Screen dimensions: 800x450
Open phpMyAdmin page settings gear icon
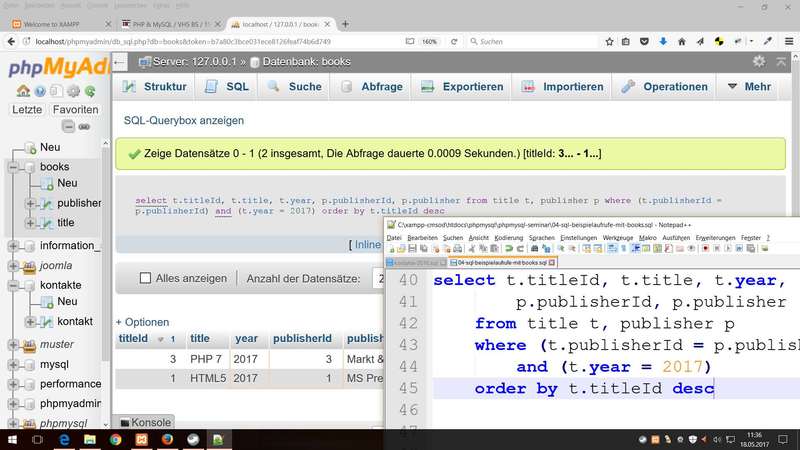click(x=759, y=61)
